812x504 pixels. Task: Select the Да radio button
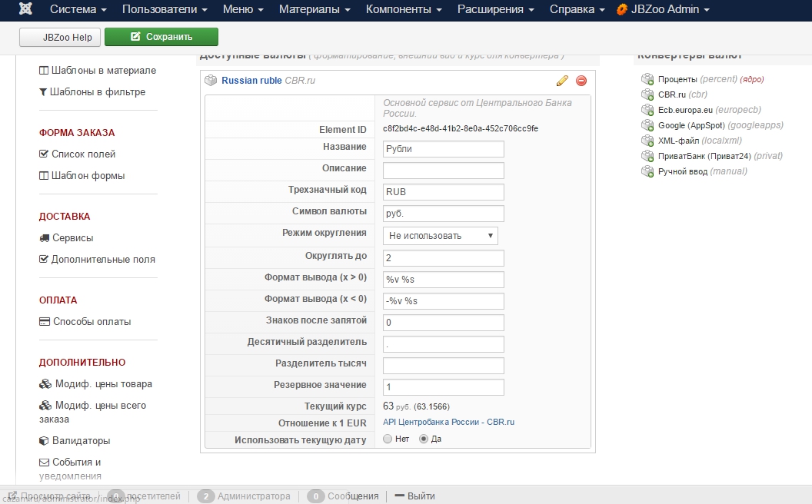pyautogui.click(x=424, y=439)
